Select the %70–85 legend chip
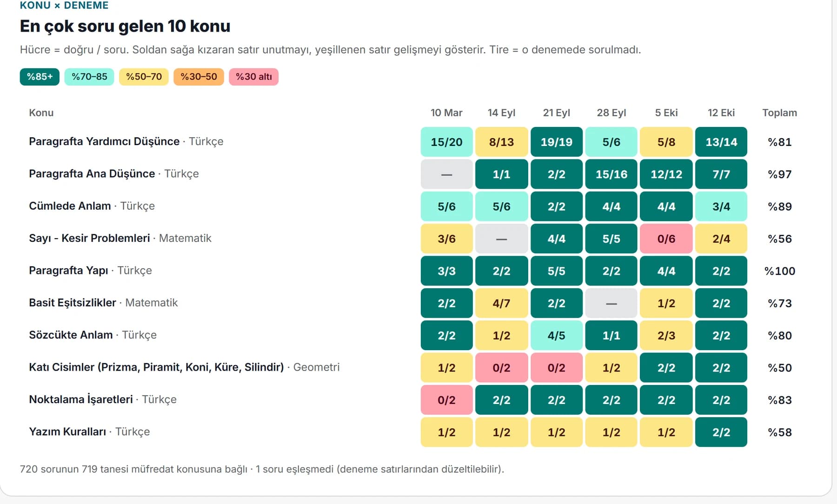 tap(89, 77)
